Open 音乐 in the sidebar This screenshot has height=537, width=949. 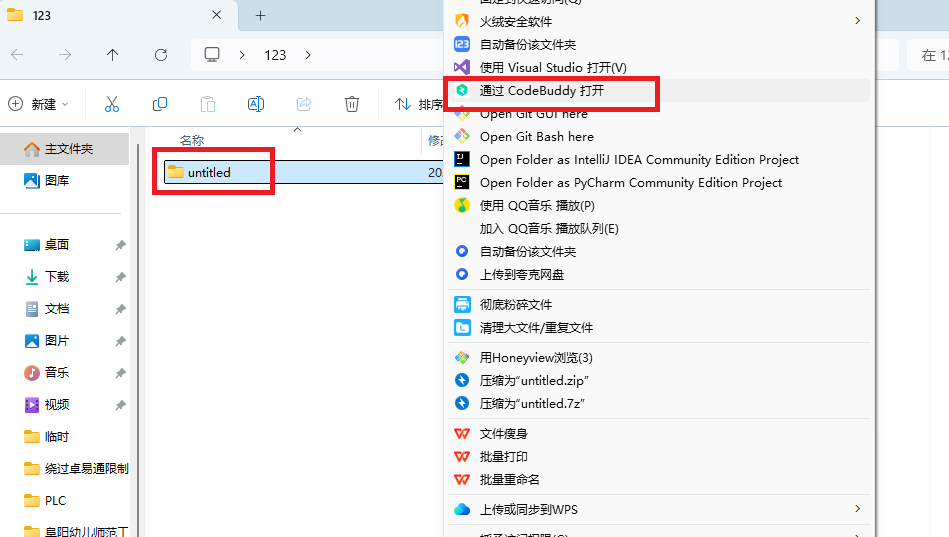65,372
